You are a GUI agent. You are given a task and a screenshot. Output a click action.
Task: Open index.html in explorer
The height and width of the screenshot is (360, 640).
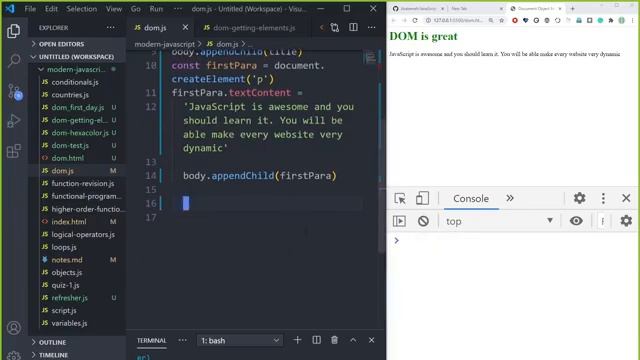click(69, 222)
